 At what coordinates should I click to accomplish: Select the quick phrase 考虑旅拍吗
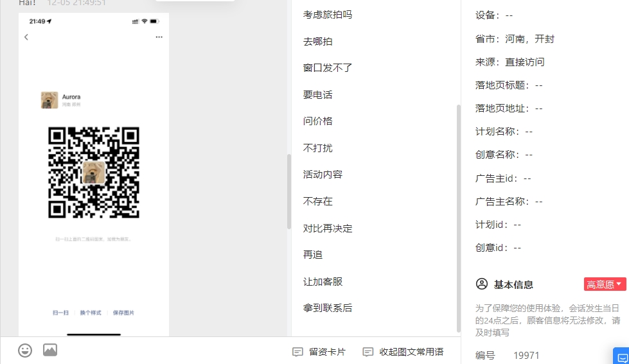coord(328,15)
